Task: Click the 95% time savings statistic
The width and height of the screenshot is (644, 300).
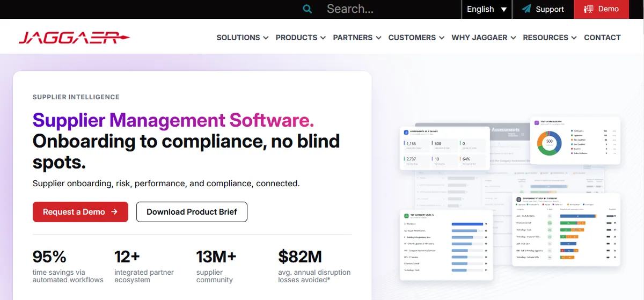Action: 68,266
